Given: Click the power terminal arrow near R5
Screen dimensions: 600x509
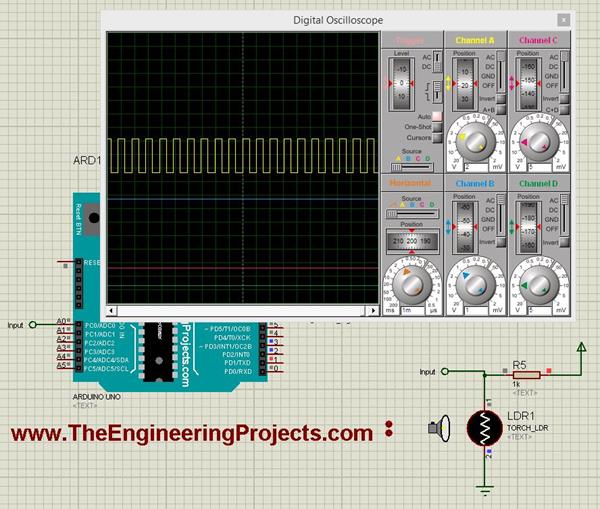Looking at the screenshot, I should [581, 348].
